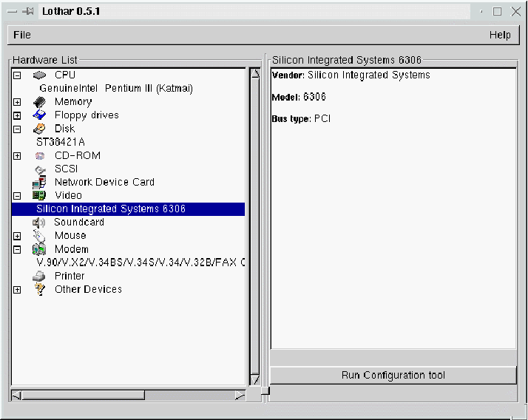The image size is (528, 420).
Task: Click the Soundcard speaker icon
Action: click(40, 223)
